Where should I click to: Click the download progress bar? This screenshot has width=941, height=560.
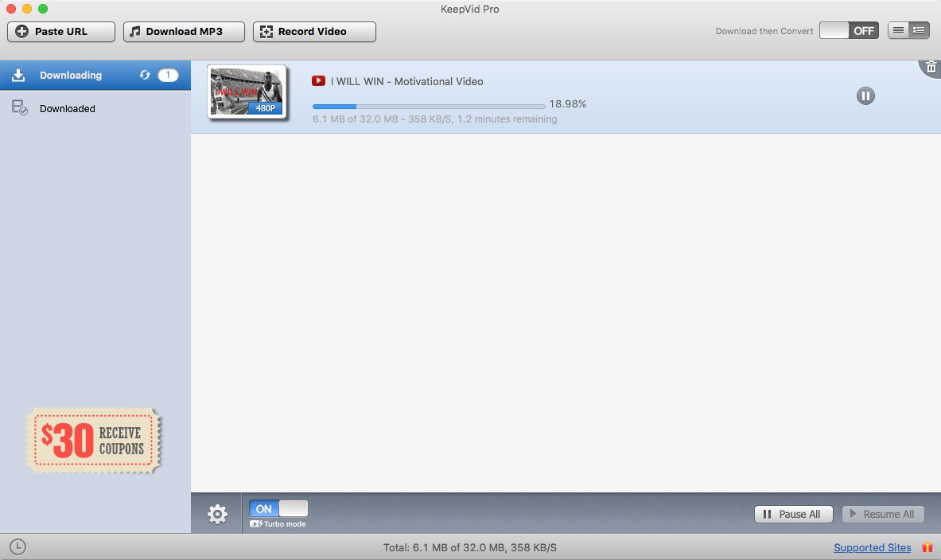(429, 107)
